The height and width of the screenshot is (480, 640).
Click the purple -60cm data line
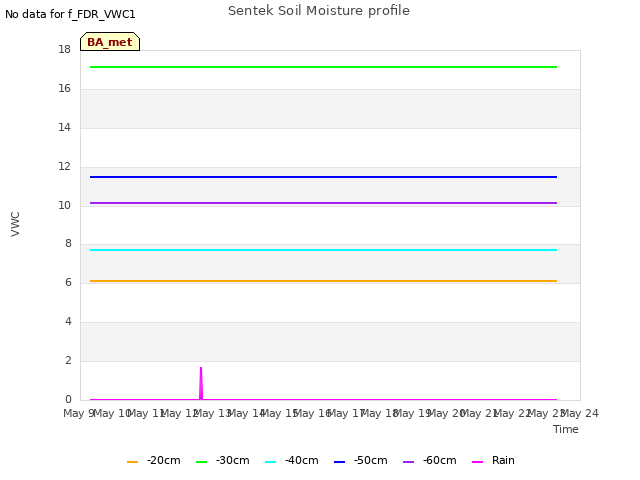323,203
